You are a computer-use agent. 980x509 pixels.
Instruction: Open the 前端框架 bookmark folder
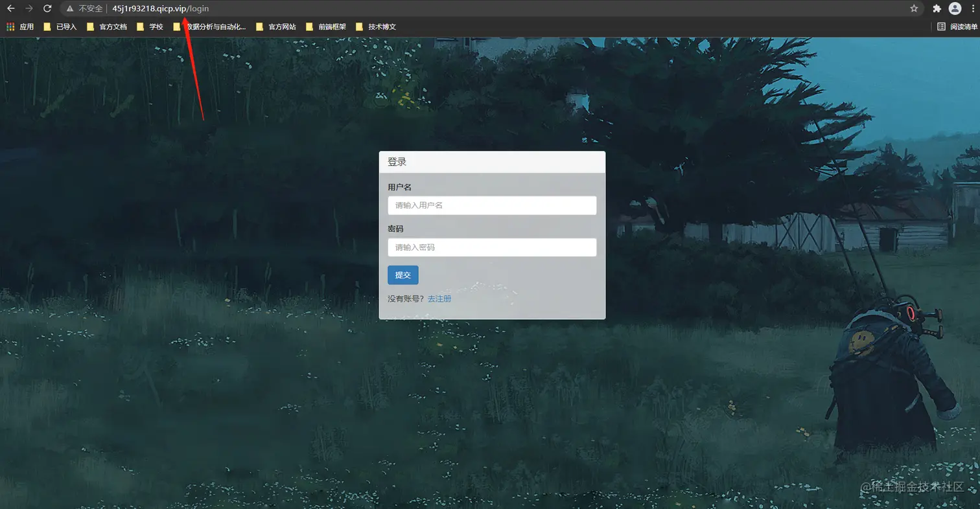tap(326, 27)
